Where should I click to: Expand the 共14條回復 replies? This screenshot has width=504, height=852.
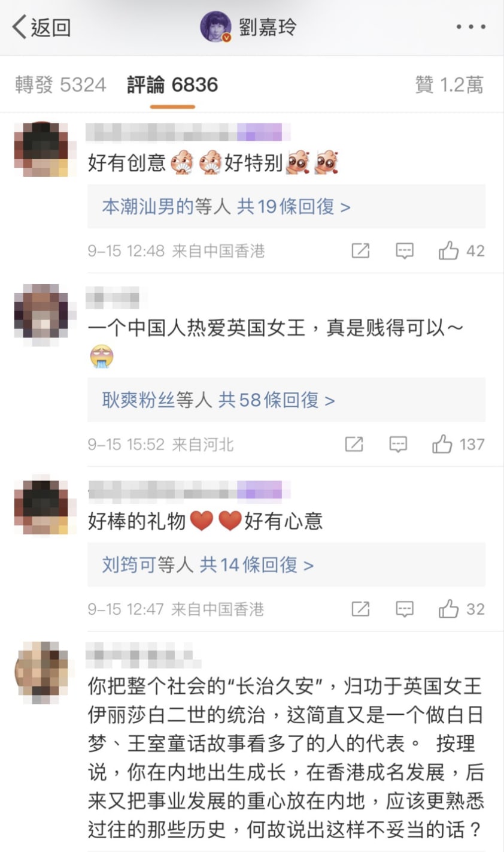256,564
